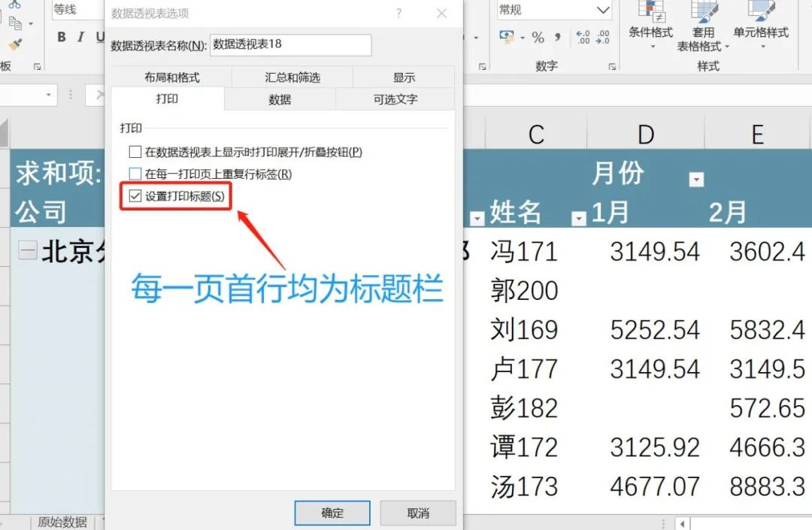
Task: Select column C header
Action: [x=536, y=134]
